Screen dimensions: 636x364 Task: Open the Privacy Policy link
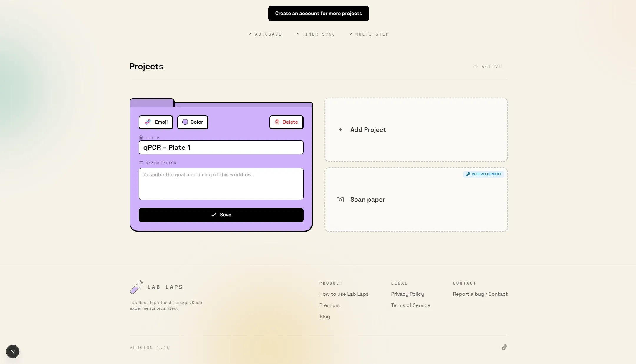407,294
